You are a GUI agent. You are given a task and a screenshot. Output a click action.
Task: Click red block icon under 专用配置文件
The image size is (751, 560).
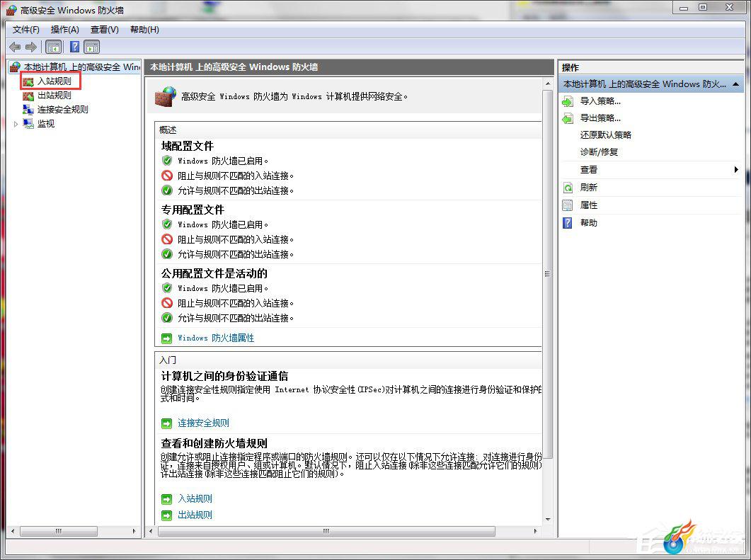[166, 239]
